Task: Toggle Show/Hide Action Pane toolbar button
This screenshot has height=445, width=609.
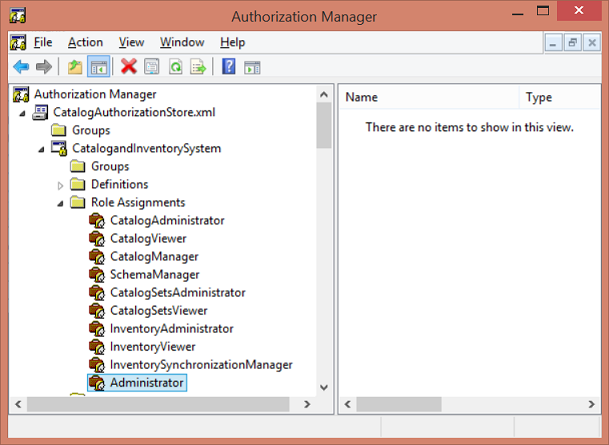Action: (x=252, y=67)
